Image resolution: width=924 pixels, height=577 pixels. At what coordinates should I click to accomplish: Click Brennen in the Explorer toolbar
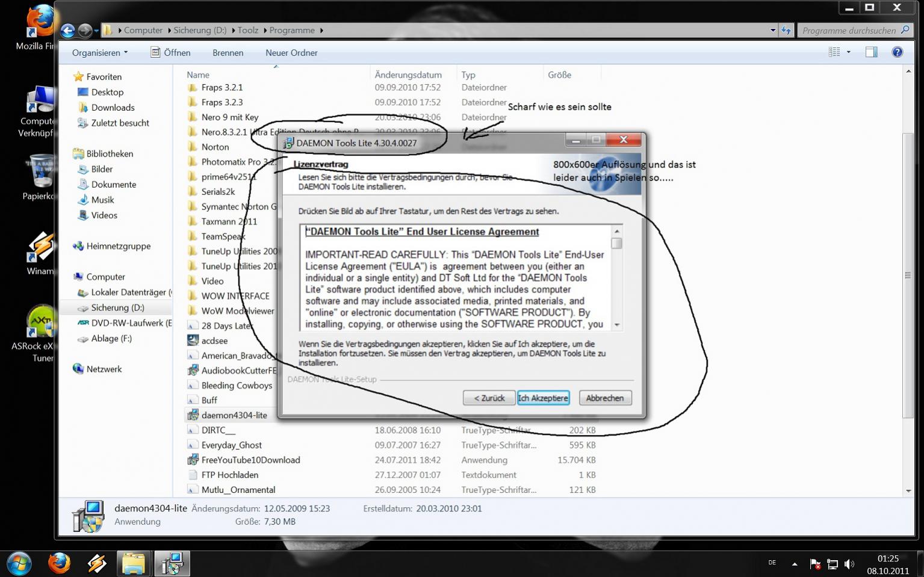pos(228,52)
